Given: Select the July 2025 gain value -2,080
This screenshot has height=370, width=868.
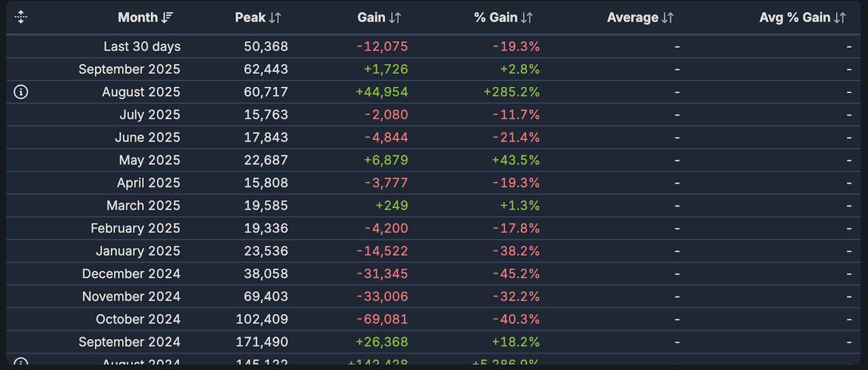Looking at the screenshot, I should pyautogui.click(x=386, y=115).
